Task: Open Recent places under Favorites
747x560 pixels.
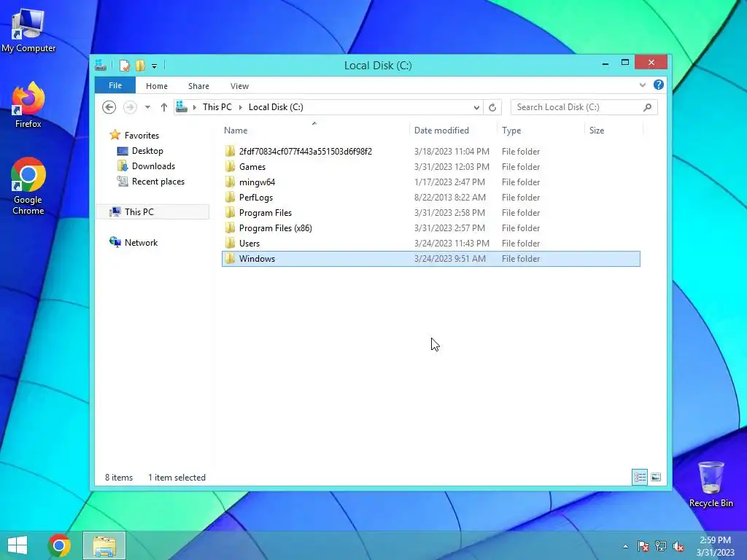Action: (x=158, y=182)
